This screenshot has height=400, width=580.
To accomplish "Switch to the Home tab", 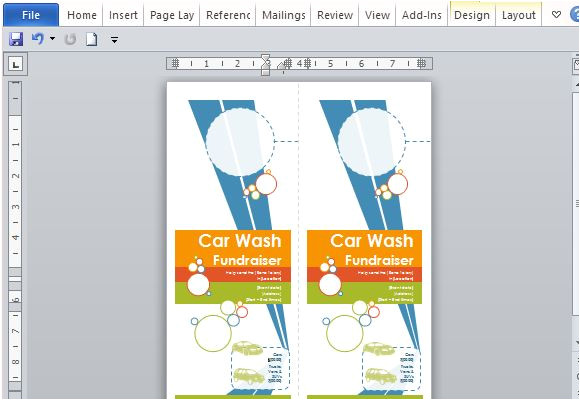I will [x=82, y=15].
